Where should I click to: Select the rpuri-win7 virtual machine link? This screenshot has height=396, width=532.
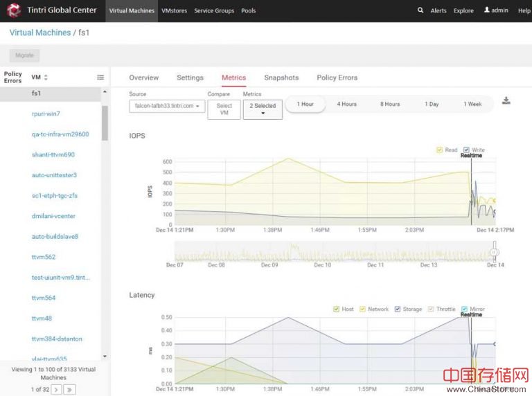click(x=46, y=114)
